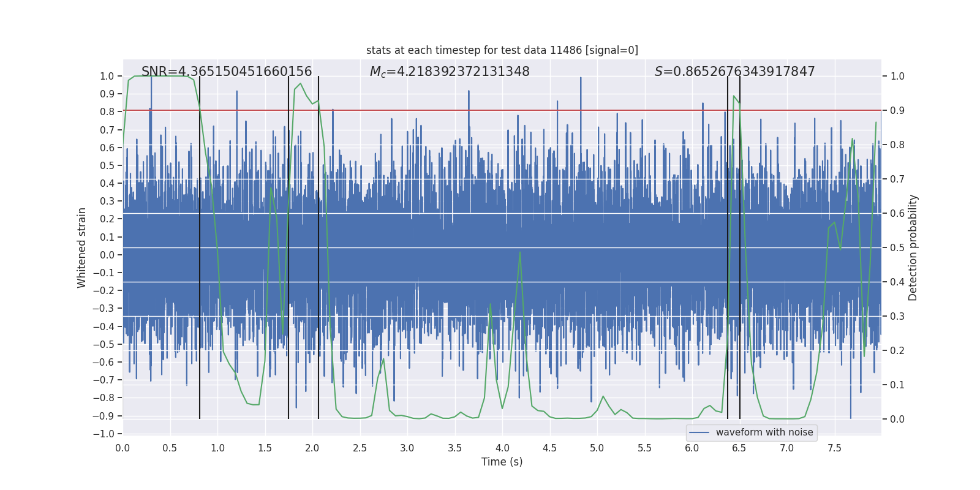Click the black vertical marker near 1.75 seconds
This screenshot has height=490, width=980.
point(288,247)
